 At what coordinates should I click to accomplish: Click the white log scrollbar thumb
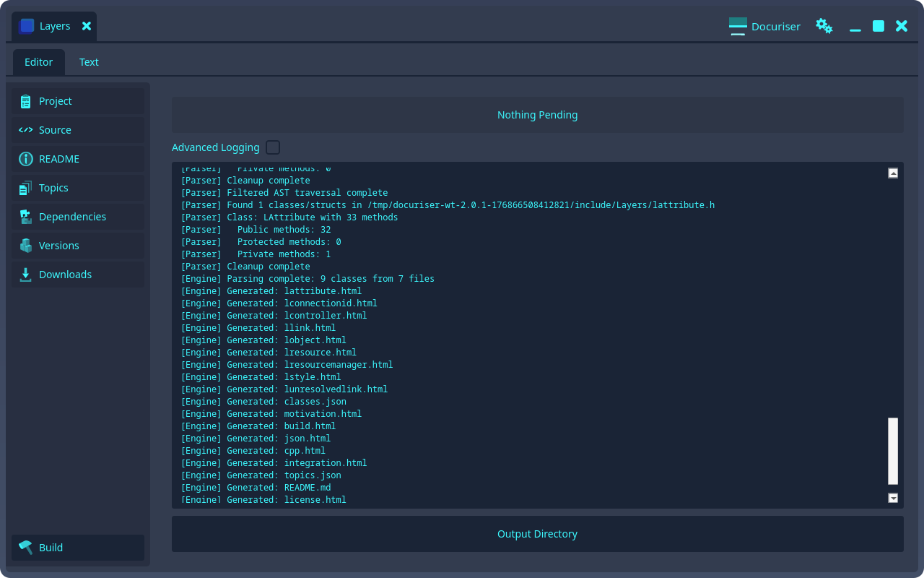893,451
